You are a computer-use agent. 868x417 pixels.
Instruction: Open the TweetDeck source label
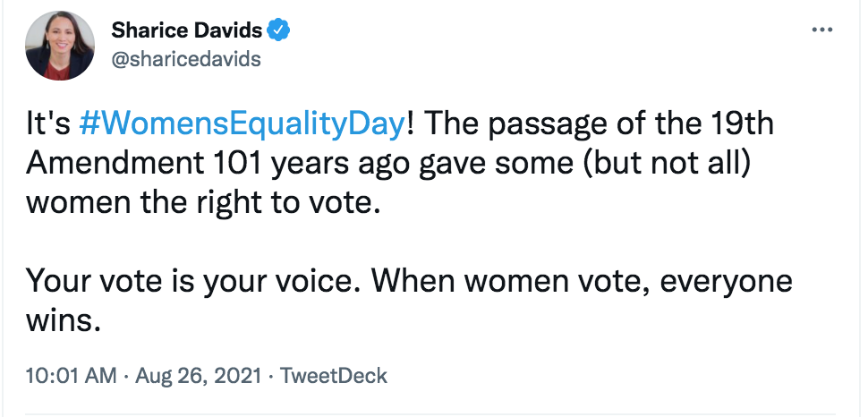(x=334, y=375)
